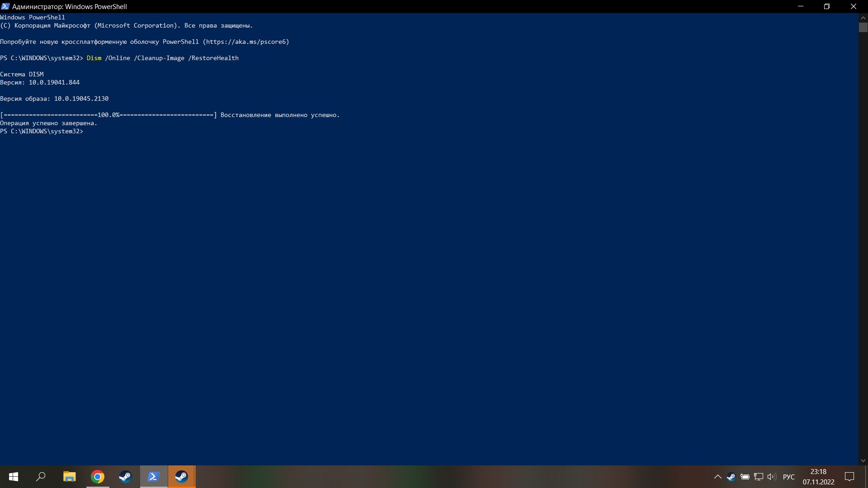
Task: Open the notification action center
Action: click(x=849, y=477)
